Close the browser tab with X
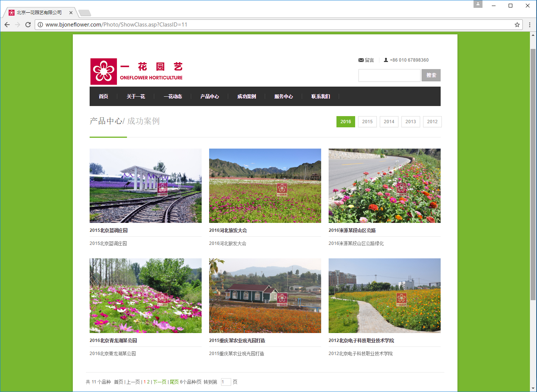 point(71,13)
